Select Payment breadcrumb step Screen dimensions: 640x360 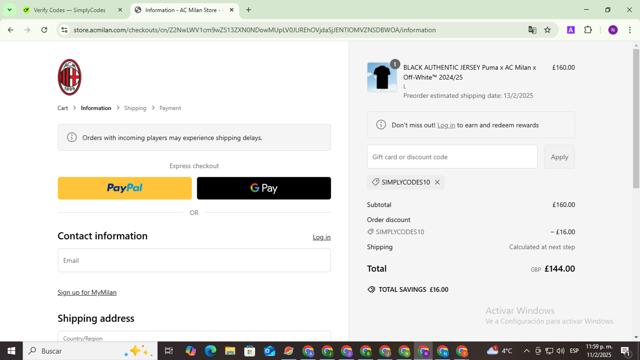click(x=170, y=108)
